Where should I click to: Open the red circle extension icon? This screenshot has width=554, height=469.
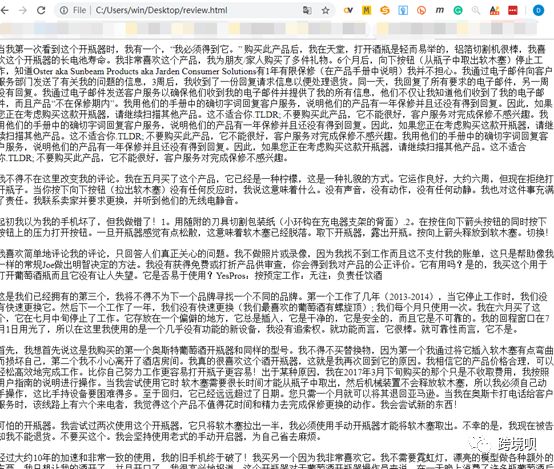tap(421, 10)
